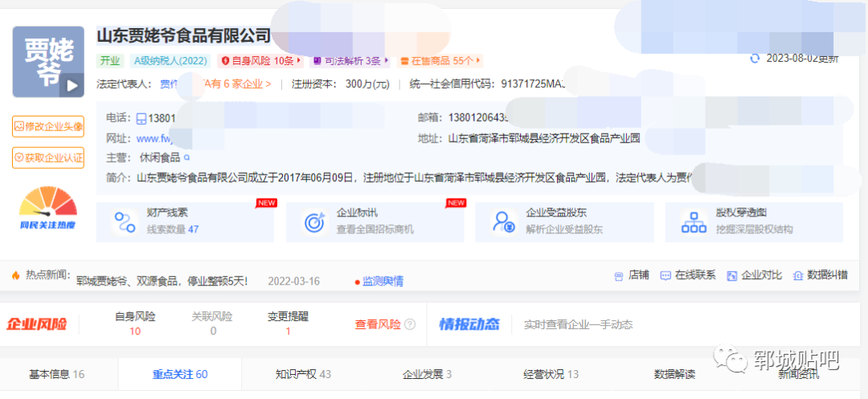
Task: Expand 自身风险 10条 tag
Action: click(x=260, y=60)
